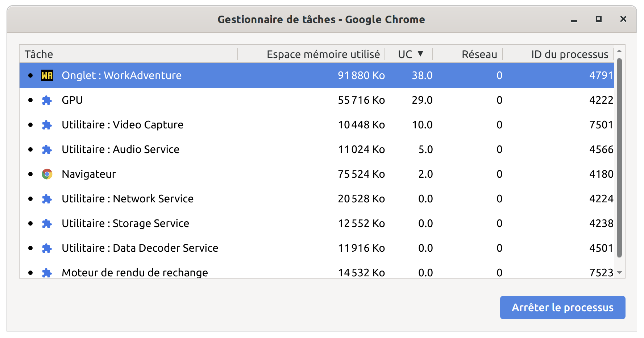
Task: Click the sort arrow on the UC column
Action: click(x=421, y=54)
